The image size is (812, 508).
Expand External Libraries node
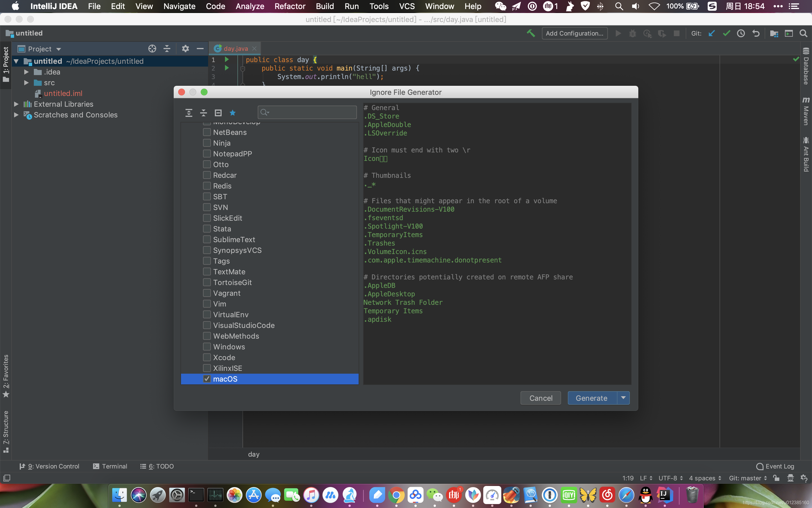click(16, 104)
